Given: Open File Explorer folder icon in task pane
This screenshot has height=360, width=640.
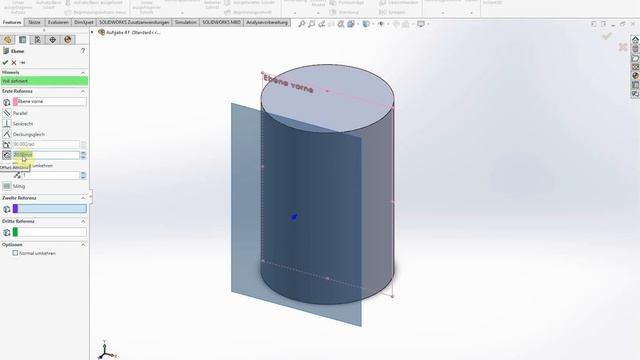Looking at the screenshot, I should pyautogui.click(x=635, y=58).
